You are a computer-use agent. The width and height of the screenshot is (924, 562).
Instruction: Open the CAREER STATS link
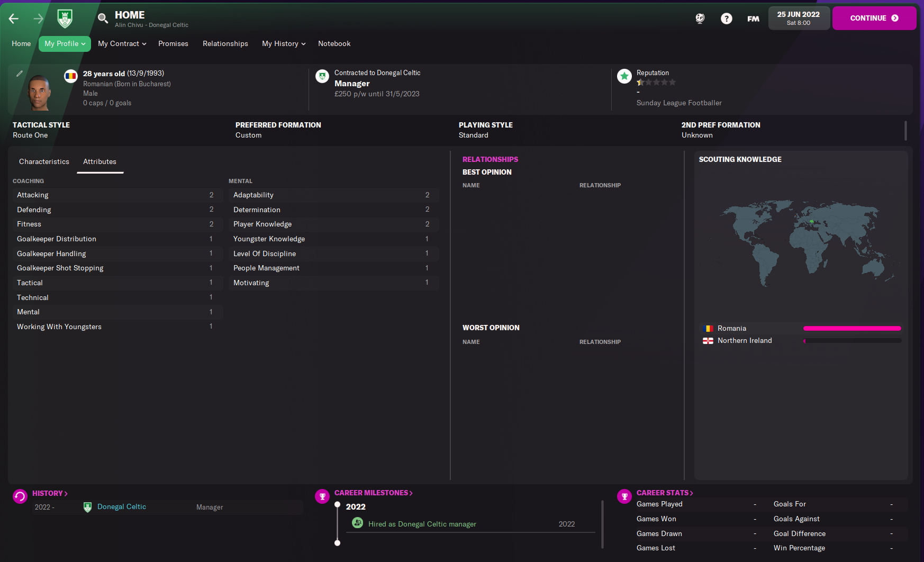click(x=665, y=493)
